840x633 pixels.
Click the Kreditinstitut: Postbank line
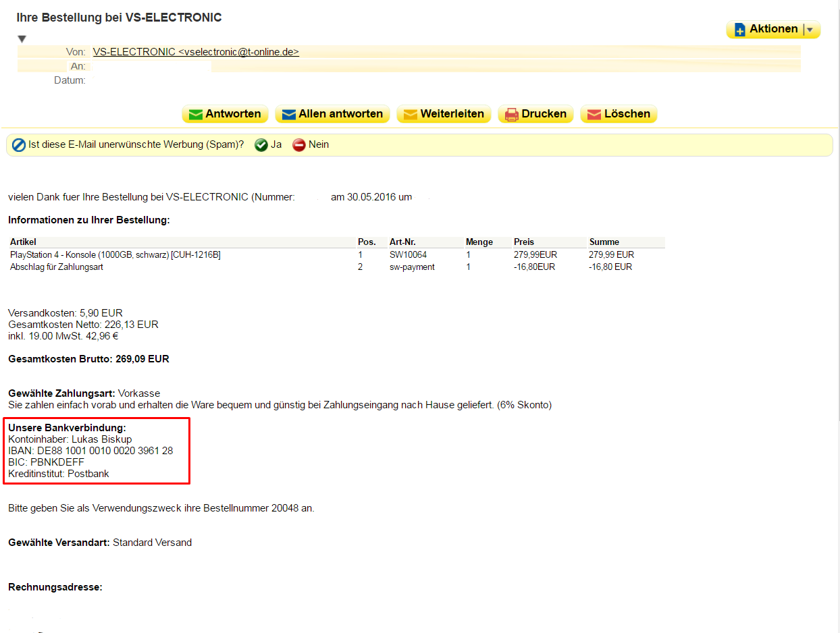[59, 474]
